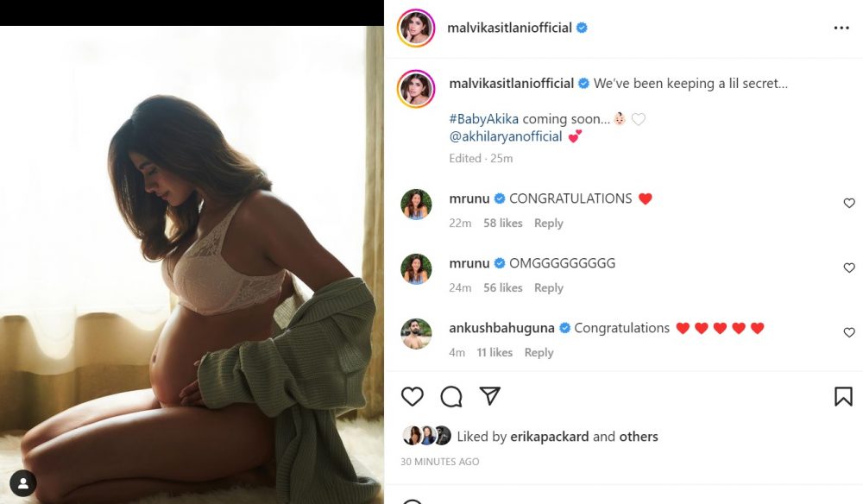Open comments with the speech bubble icon
The image size is (863, 504).
(450, 396)
